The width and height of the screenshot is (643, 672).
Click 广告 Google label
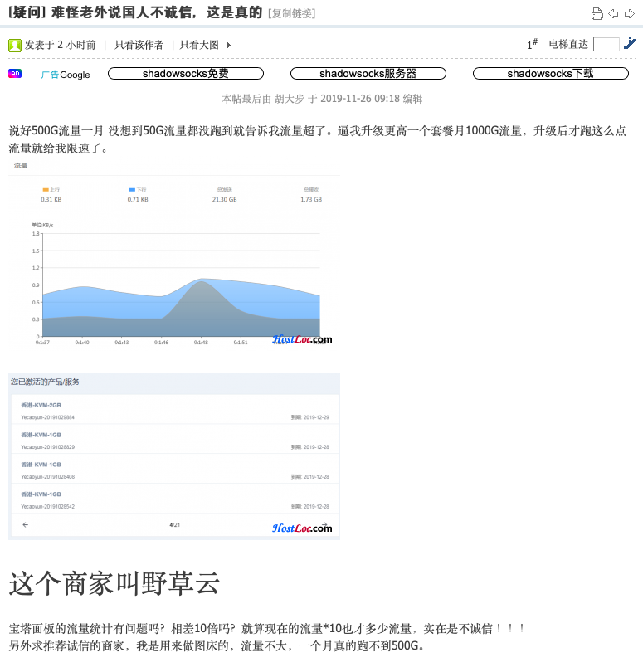(x=66, y=75)
